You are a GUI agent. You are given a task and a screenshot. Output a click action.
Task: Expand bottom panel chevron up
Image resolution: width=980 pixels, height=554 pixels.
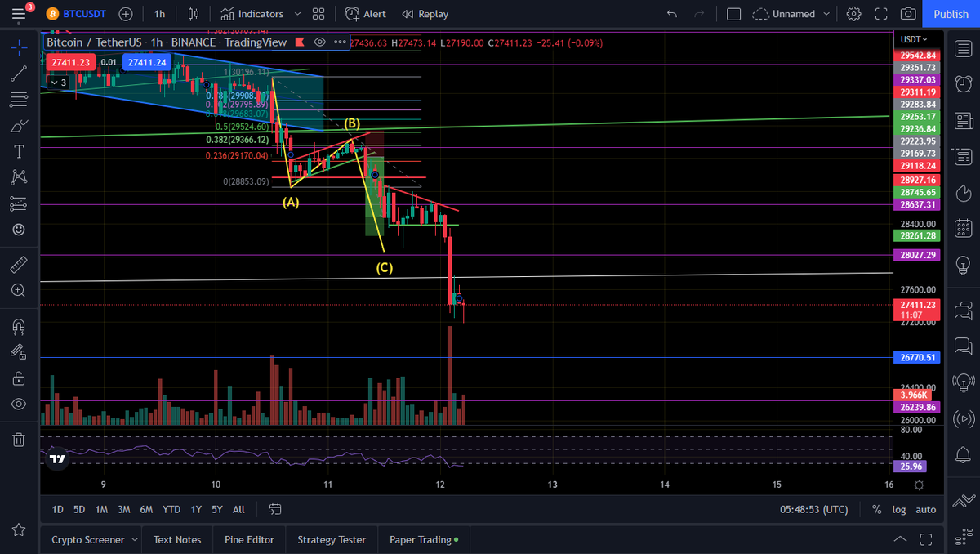coord(901,539)
